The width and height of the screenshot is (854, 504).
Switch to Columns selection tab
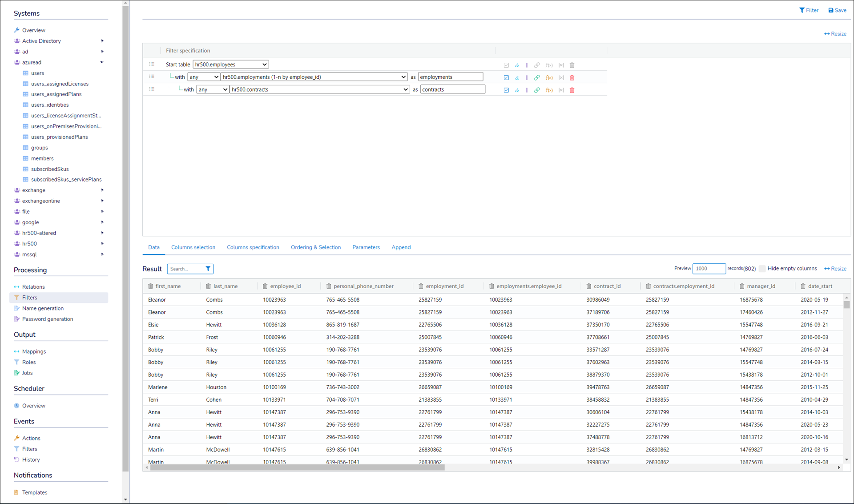click(193, 247)
